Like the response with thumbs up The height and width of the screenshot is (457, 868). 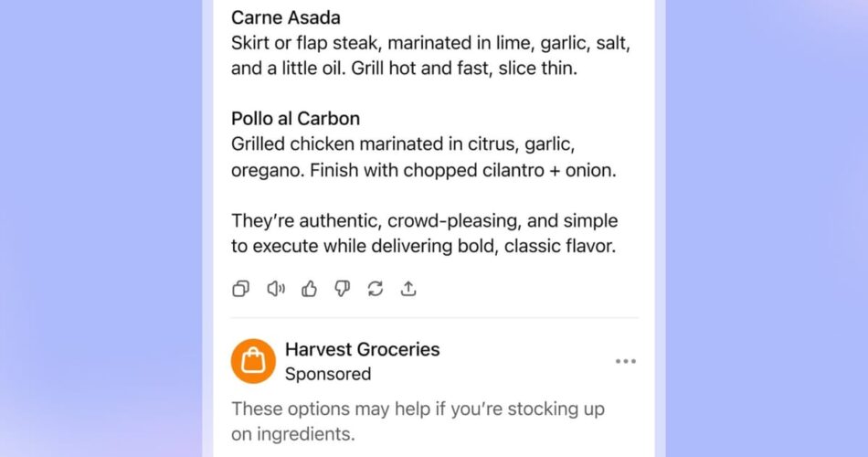[309, 289]
